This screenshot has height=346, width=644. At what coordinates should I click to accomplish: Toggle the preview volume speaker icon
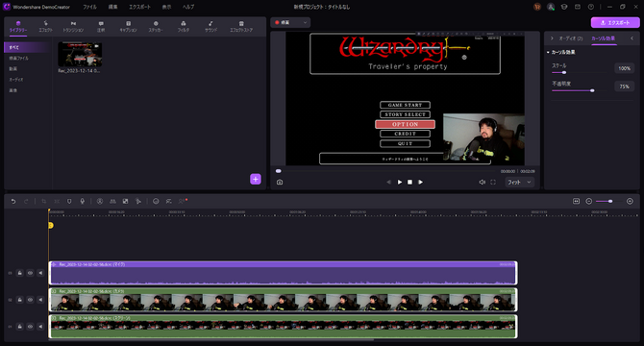[483, 182]
